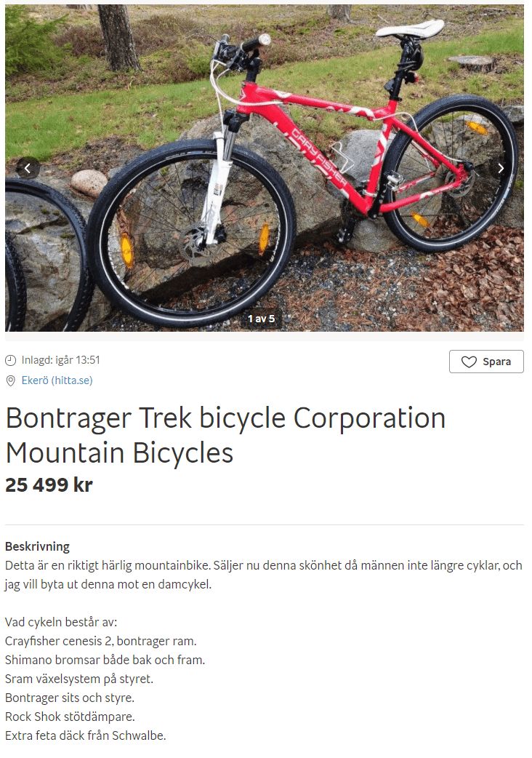Click the 'Vad cykeln består av:' line

pos(61,622)
